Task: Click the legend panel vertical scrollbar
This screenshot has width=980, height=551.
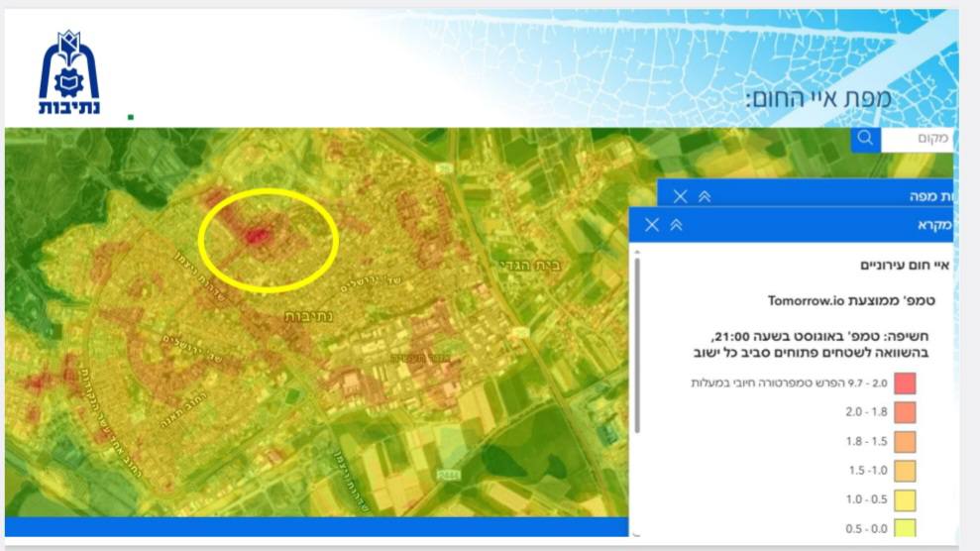Action: click(x=637, y=345)
